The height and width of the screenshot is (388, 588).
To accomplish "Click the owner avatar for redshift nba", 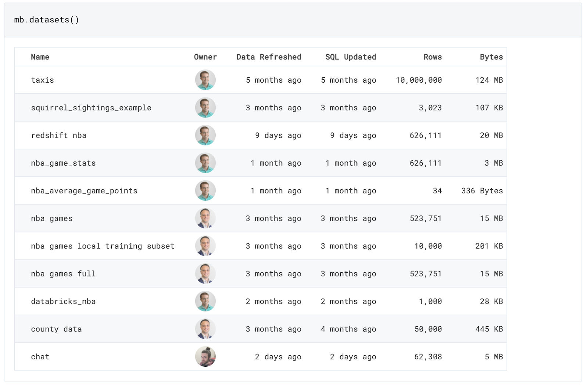I will [205, 135].
